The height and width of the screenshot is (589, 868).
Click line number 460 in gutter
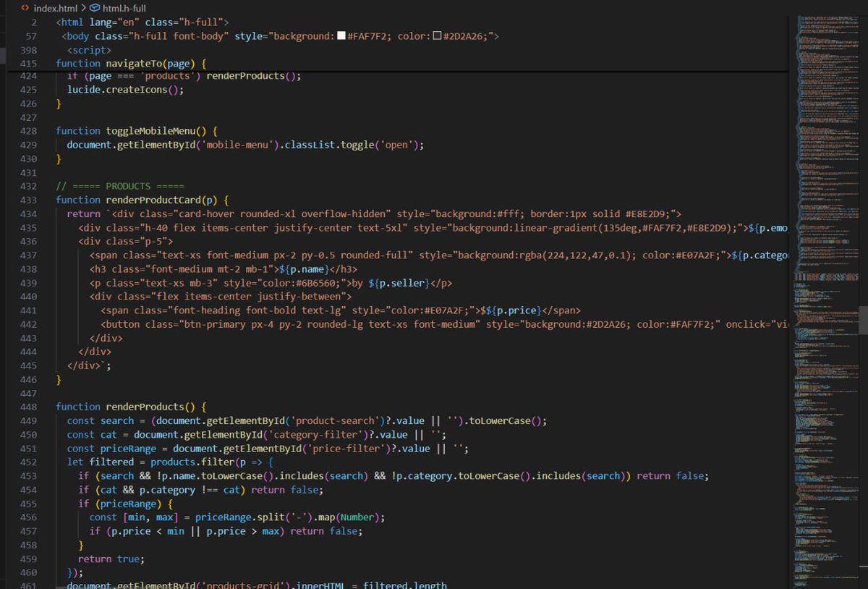[x=28, y=572]
